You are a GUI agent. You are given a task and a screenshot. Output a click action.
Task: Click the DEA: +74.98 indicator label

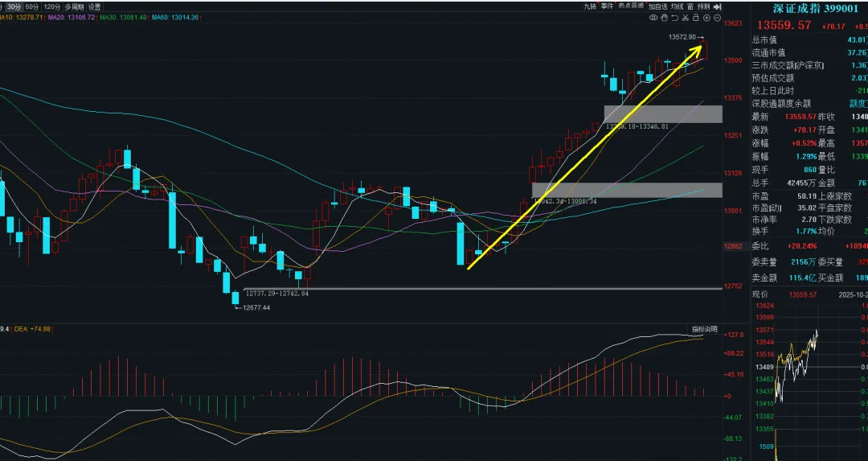(32, 329)
